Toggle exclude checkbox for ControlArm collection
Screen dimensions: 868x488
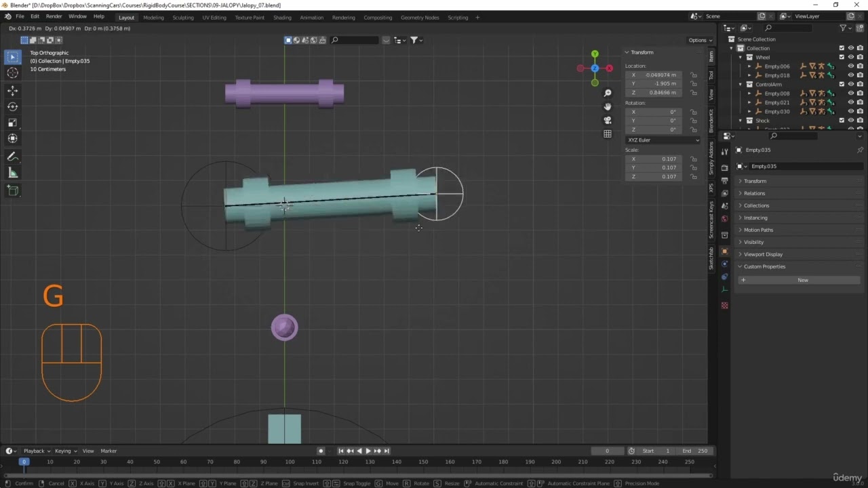point(842,84)
